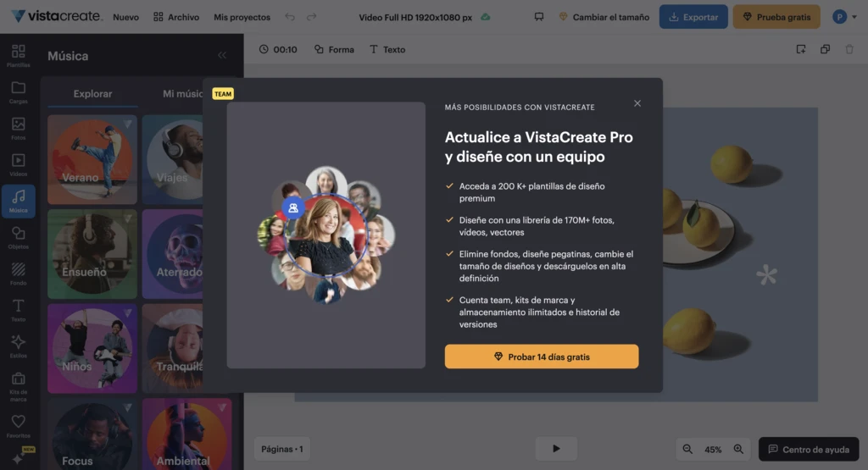Zoom in on the canvas

[x=738, y=449]
